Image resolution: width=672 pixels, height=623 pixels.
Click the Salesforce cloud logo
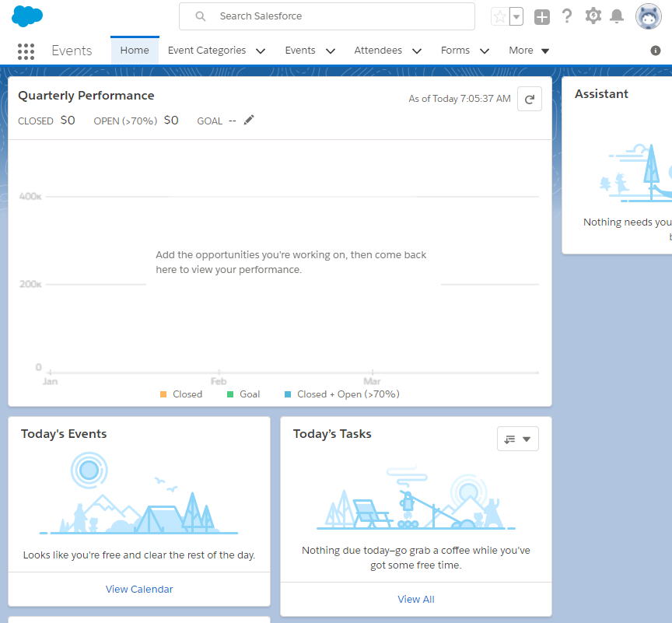27,16
